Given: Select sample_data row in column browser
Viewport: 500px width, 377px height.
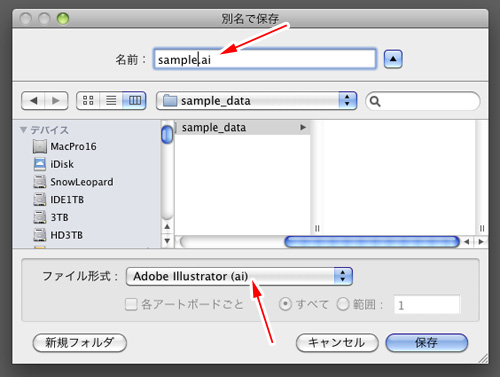Looking at the screenshot, I should [242, 127].
